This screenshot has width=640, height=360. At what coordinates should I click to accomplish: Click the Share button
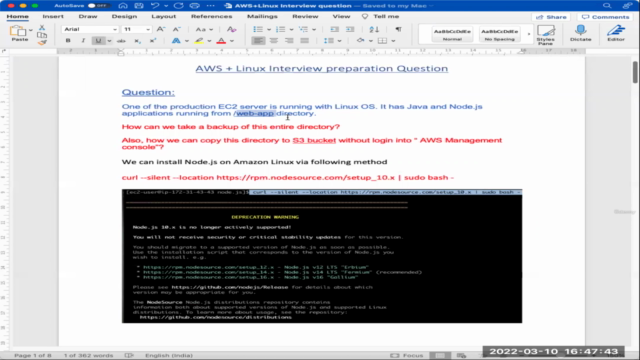click(551, 17)
